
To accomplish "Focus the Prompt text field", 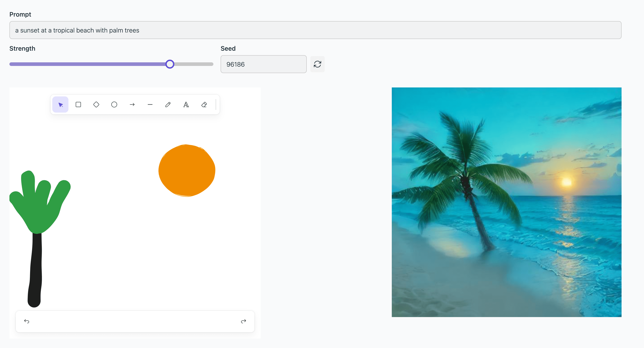I will (x=315, y=30).
